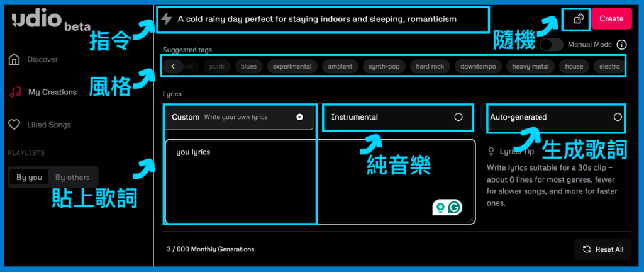
Task: Toggle the Manual Mode switch
Action: pyautogui.click(x=552, y=45)
